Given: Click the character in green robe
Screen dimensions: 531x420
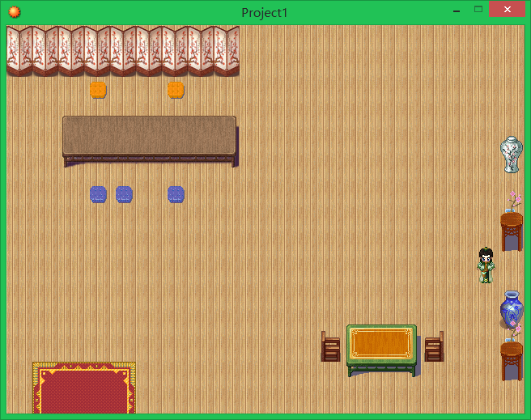Looking at the screenshot, I should [486, 265].
